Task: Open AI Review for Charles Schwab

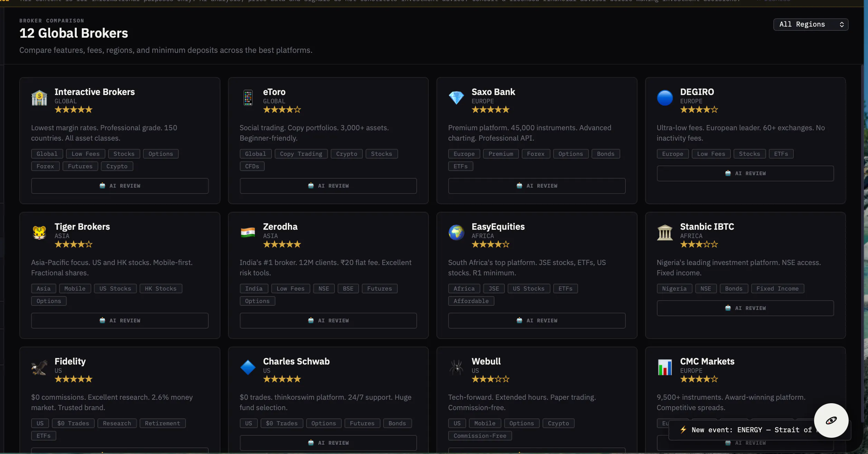Action: (x=328, y=443)
